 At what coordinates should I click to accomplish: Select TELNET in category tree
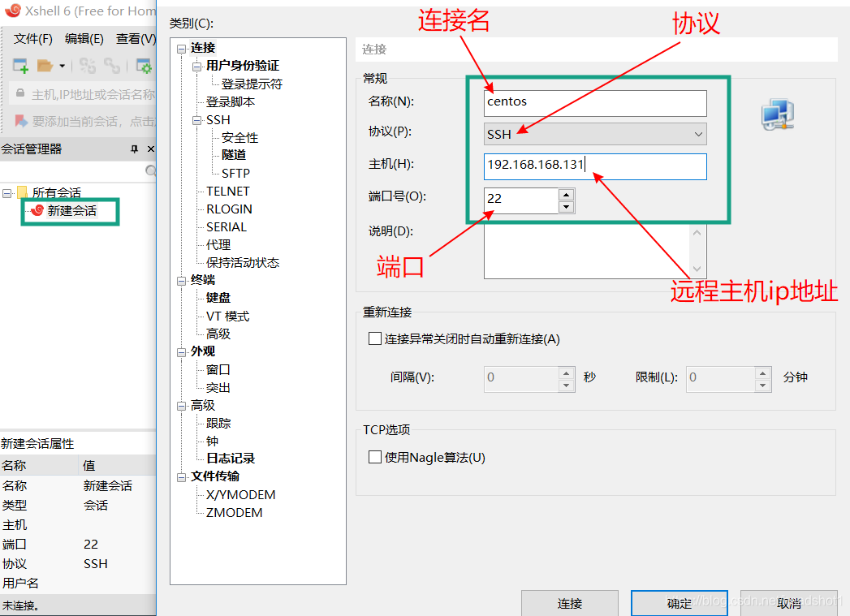[227, 192]
